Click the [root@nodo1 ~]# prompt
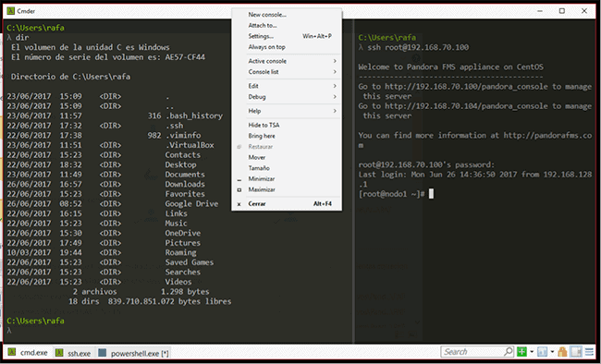Screen dimensions: 601x364 coord(391,194)
